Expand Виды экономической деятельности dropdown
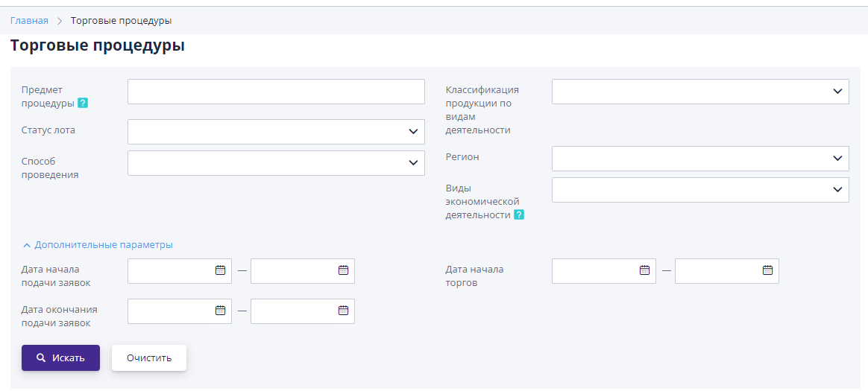 (700, 190)
